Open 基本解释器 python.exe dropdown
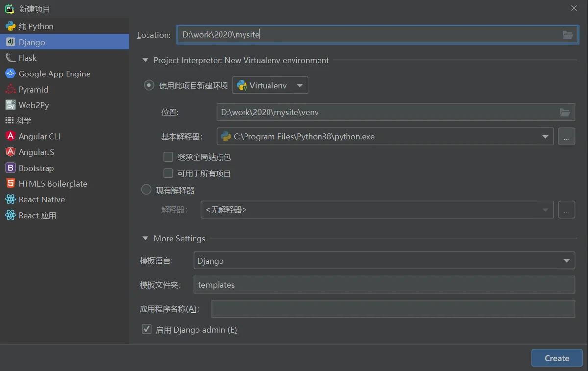 point(385,136)
